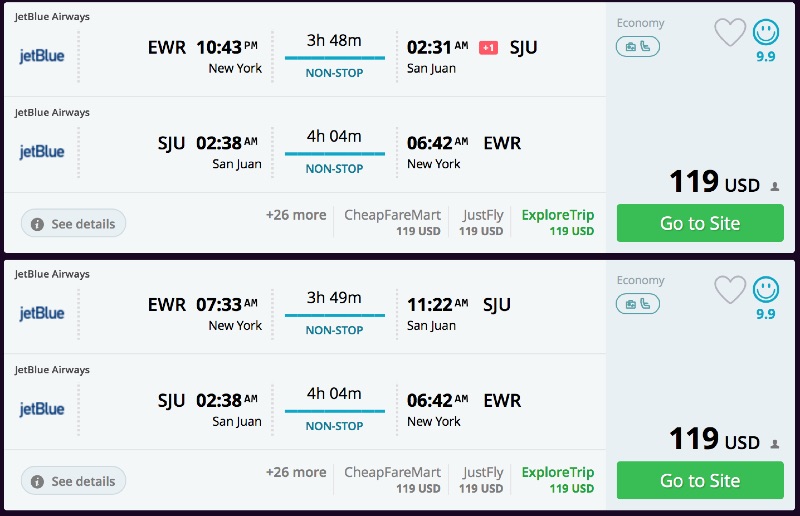
Task: Show +26 more providers for second result
Action: click(296, 472)
